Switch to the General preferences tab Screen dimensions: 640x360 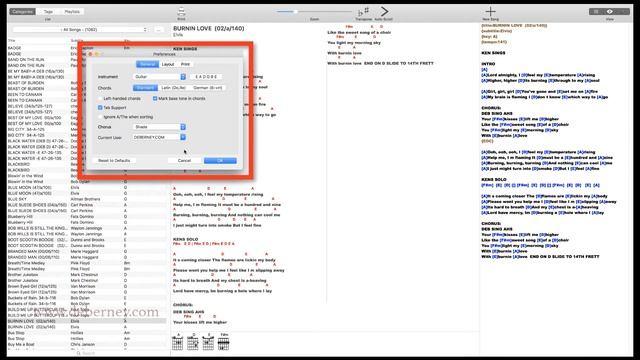(147, 64)
